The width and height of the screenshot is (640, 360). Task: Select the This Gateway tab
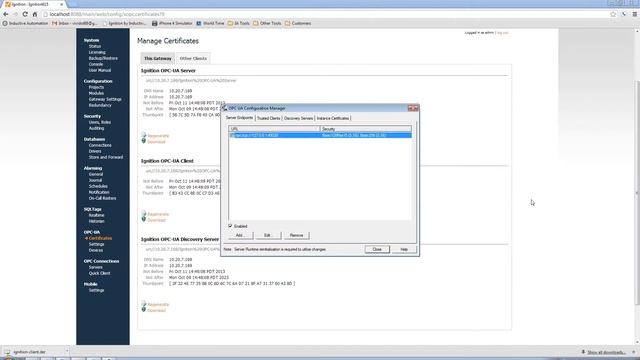click(158, 58)
